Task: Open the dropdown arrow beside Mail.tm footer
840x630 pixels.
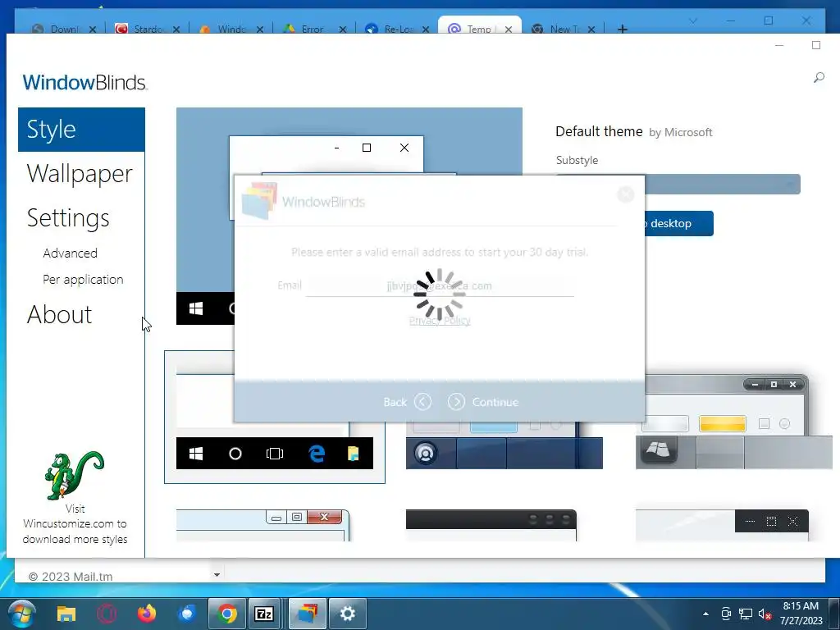Action: (217, 575)
